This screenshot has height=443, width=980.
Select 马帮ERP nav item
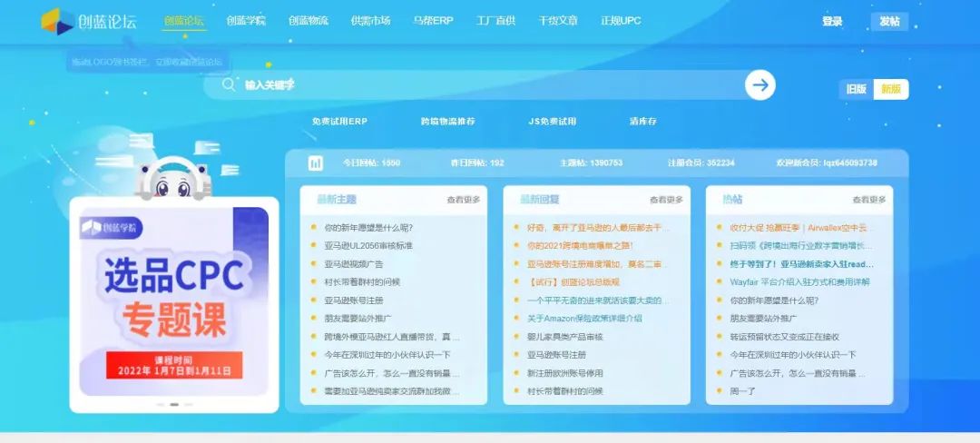tap(433, 21)
